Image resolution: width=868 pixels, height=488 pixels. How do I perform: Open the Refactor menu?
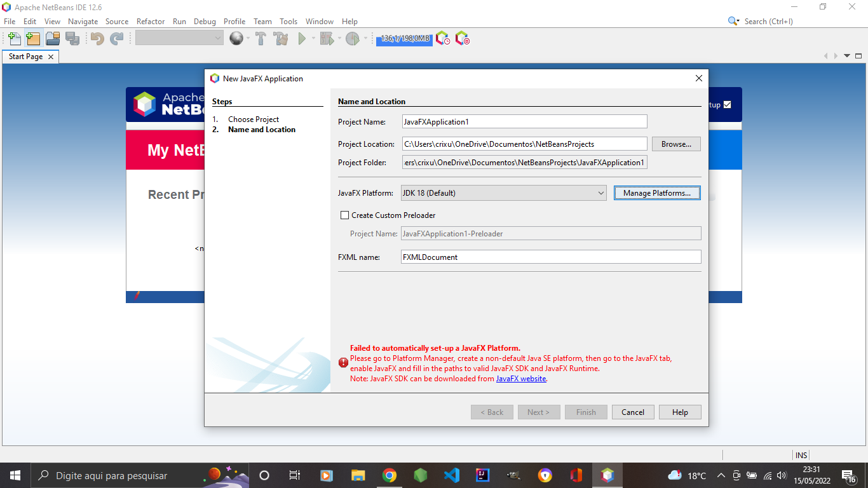(151, 21)
